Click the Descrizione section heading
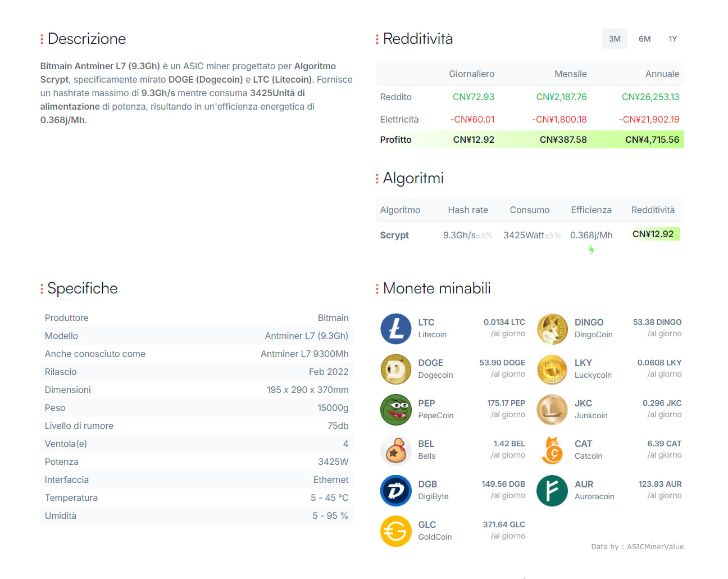The width and height of the screenshot is (728, 579). click(x=87, y=39)
